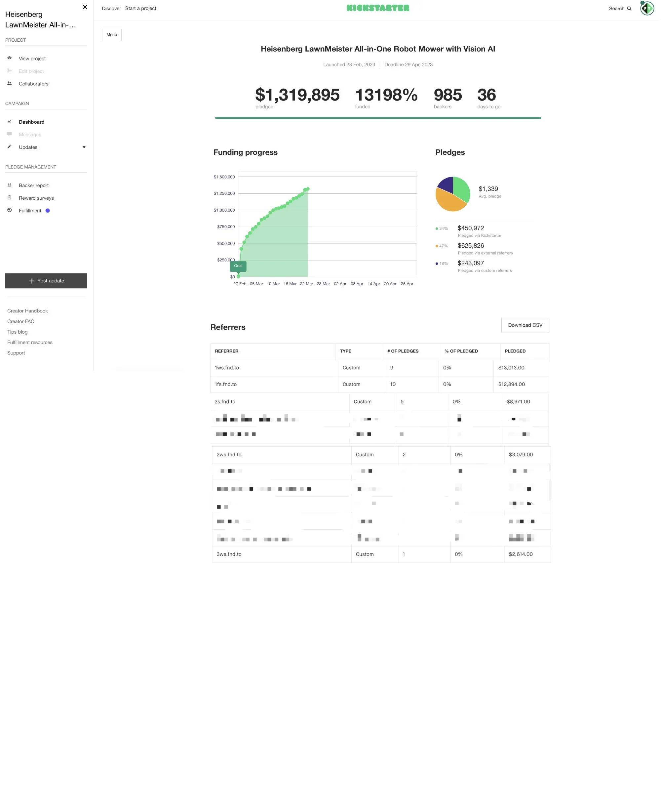Screen dimensions: 661x812
Task: Open the Creator Handbook link
Action: 27,311
